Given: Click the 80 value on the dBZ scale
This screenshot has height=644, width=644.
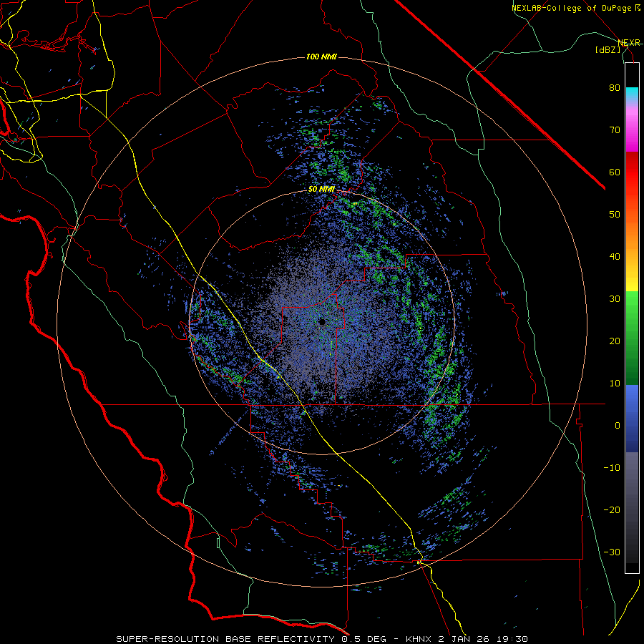Looking at the screenshot, I should (x=615, y=88).
